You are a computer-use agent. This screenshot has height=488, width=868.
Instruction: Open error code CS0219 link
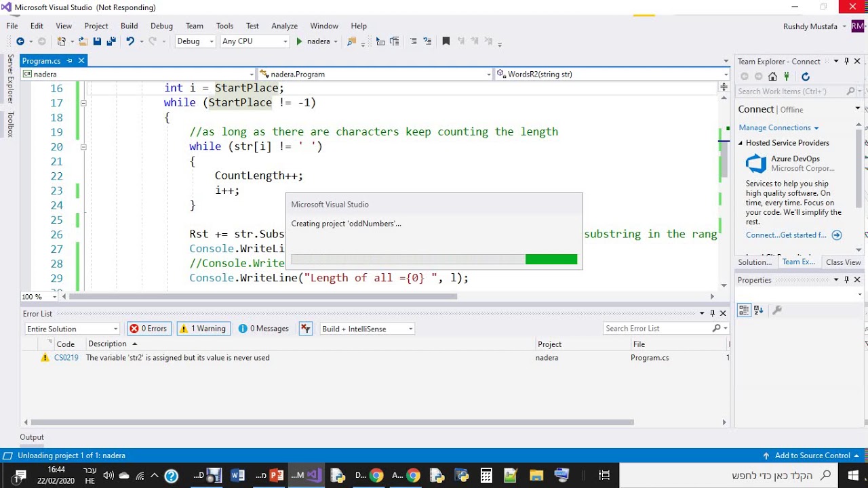coord(66,358)
